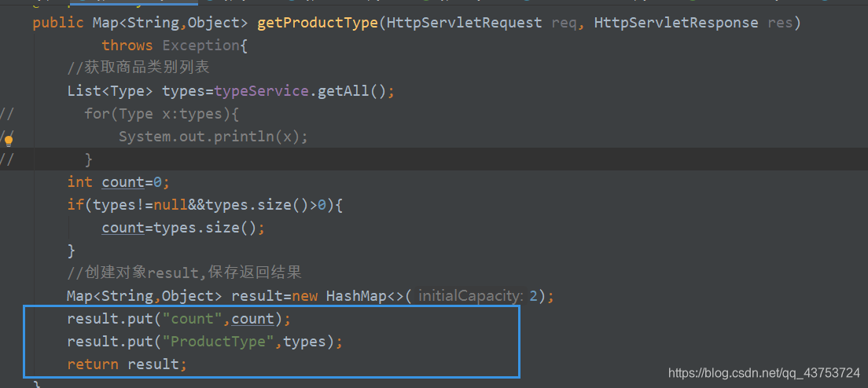The height and width of the screenshot is (388, 868).
Task: Click 'List<Type>' in the types declaration
Action: coord(110,90)
